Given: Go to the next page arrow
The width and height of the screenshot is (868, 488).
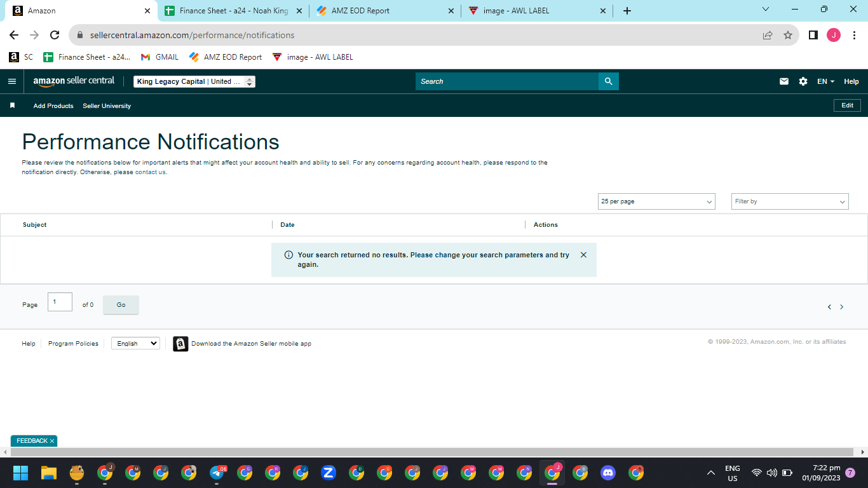Looking at the screenshot, I should tap(842, 307).
